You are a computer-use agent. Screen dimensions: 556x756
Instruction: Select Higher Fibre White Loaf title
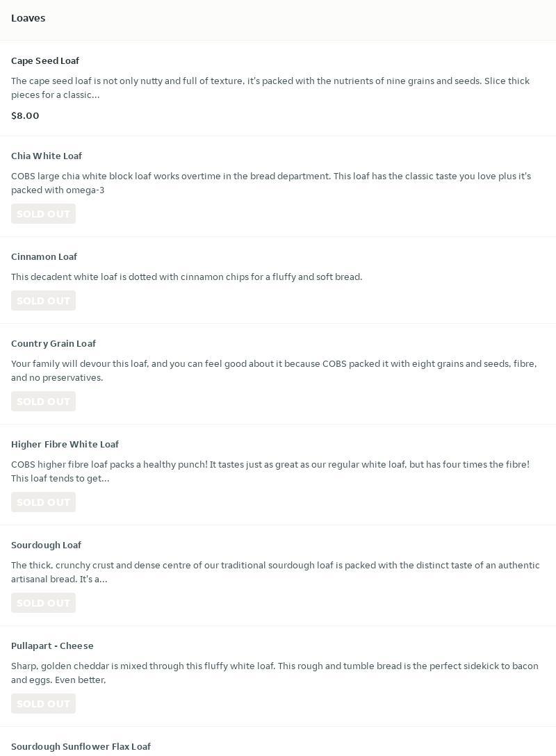(65, 445)
